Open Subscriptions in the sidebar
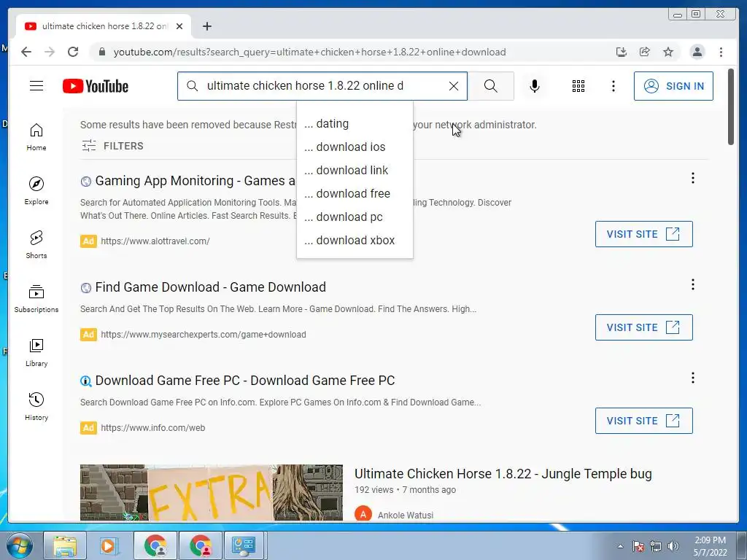The image size is (747, 560). click(36, 298)
